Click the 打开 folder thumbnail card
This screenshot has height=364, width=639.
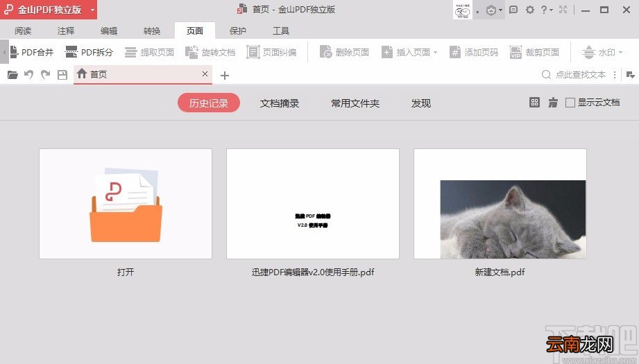(x=126, y=204)
